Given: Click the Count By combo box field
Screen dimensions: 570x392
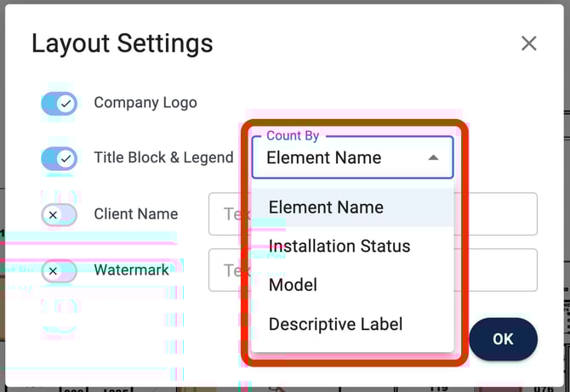Looking at the screenshot, I should (340, 158).
